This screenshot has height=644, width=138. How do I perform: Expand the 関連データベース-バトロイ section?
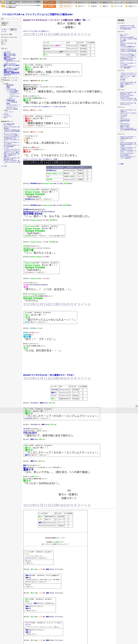coord(2,78)
